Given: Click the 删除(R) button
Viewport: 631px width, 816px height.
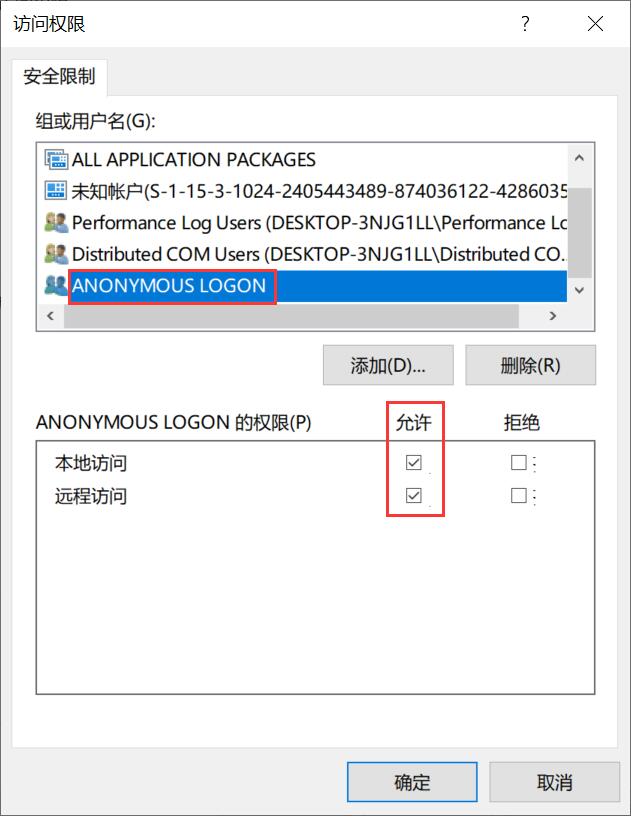Looking at the screenshot, I should pyautogui.click(x=531, y=365).
